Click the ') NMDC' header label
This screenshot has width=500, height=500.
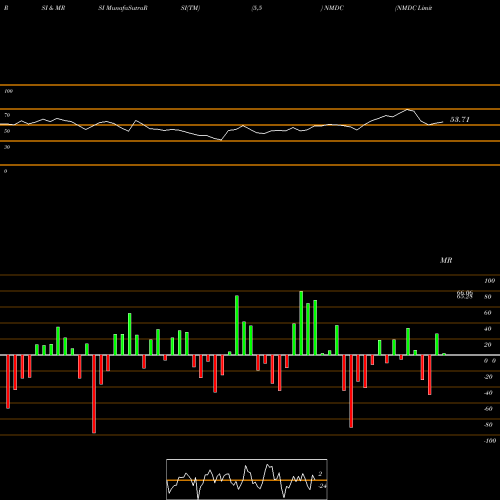(332, 8)
